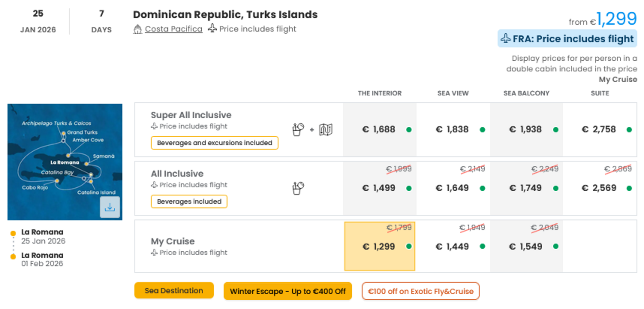This screenshot has height=309, width=644.
Task: Click the airplane icon in FRA flight badge
Action: tap(506, 38)
